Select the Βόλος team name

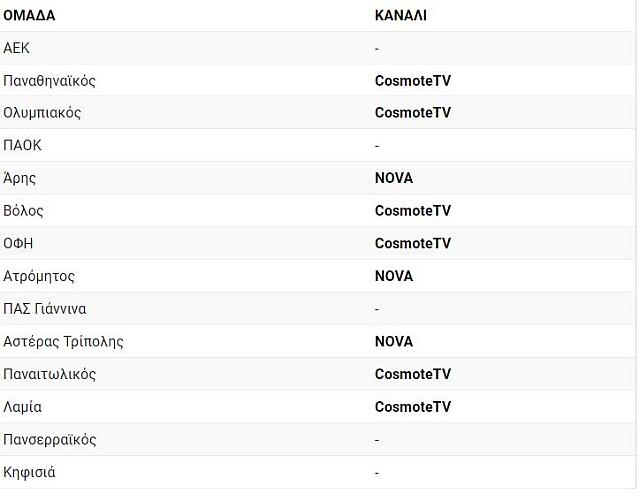[x=23, y=211]
